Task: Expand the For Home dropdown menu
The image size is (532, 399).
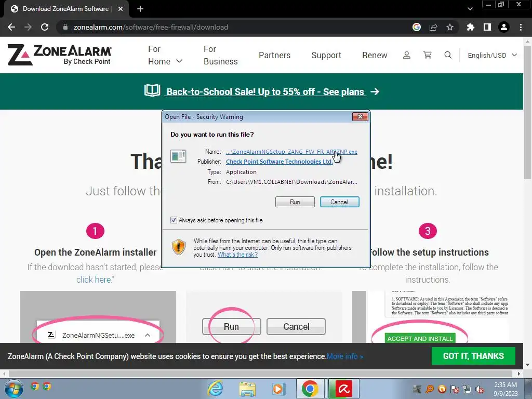Action: 165,55
